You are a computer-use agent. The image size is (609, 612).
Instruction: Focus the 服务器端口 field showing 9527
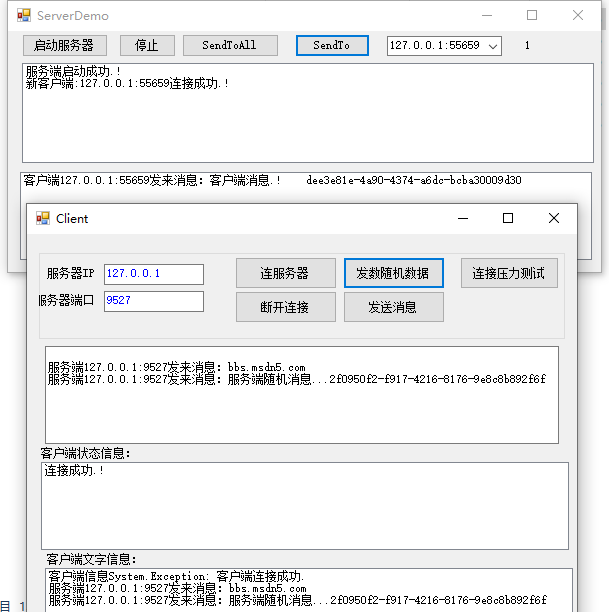coord(153,301)
